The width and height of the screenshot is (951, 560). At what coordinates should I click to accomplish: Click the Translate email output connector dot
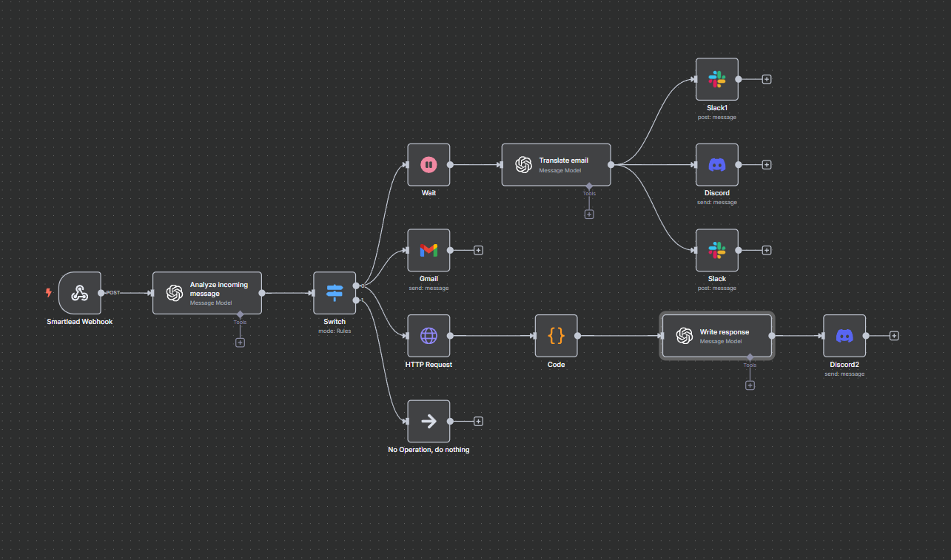tap(611, 164)
